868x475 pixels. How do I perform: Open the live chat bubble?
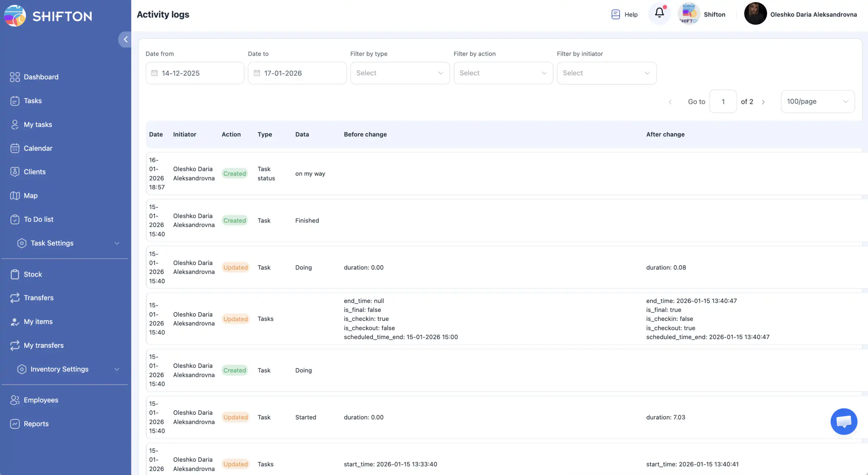844,421
